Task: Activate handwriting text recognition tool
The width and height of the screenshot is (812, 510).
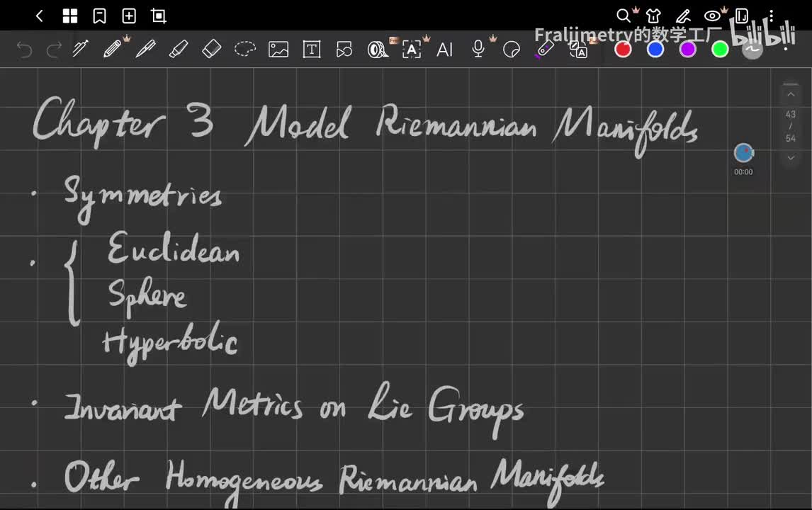Action: click(x=412, y=50)
